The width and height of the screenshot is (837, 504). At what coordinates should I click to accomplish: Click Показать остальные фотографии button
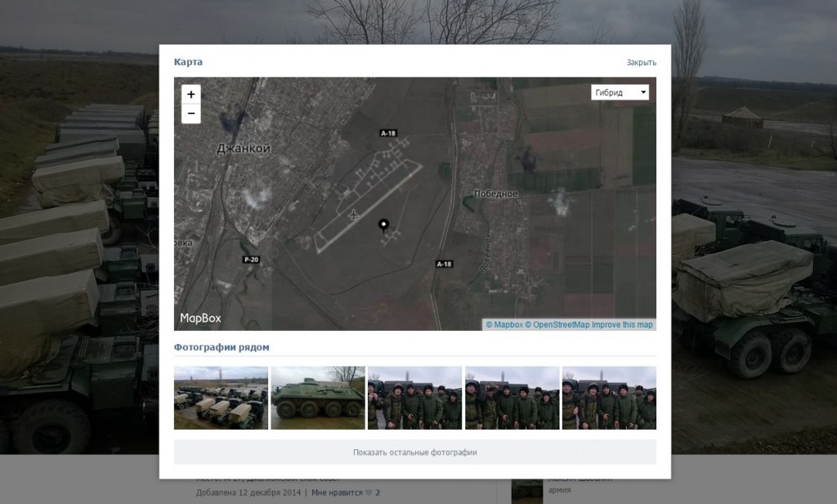[x=414, y=453]
